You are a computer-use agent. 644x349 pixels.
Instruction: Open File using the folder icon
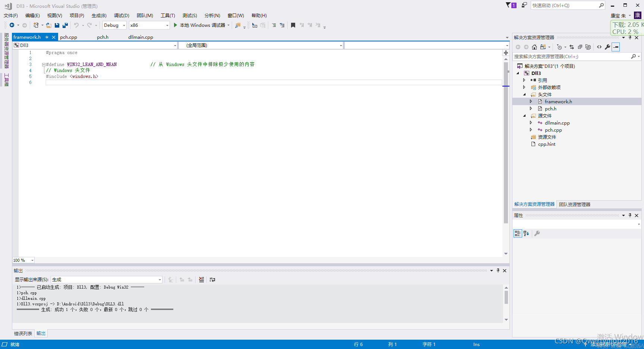click(49, 25)
